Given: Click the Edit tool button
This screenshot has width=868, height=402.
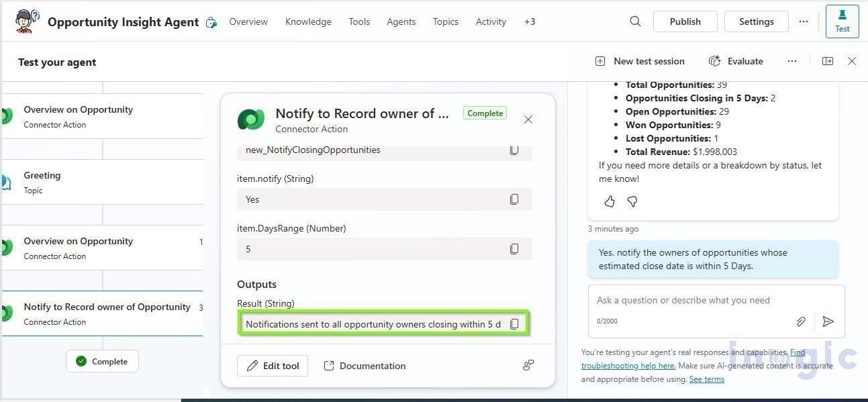Looking at the screenshot, I should coord(273,365).
